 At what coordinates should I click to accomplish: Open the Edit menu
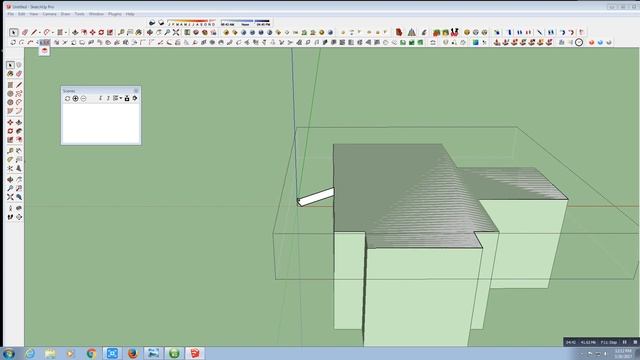pyautogui.click(x=22, y=14)
